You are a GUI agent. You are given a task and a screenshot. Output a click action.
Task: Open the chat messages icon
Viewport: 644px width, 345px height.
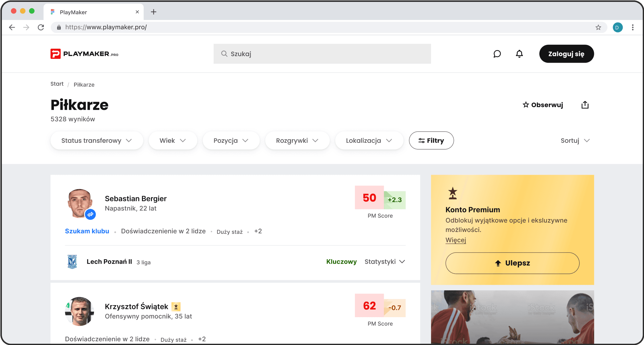click(497, 54)
